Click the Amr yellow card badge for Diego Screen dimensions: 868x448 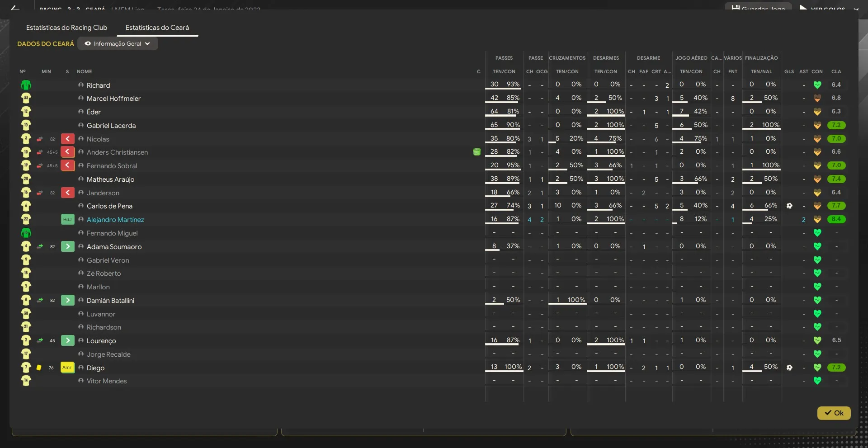click(67, 368)
